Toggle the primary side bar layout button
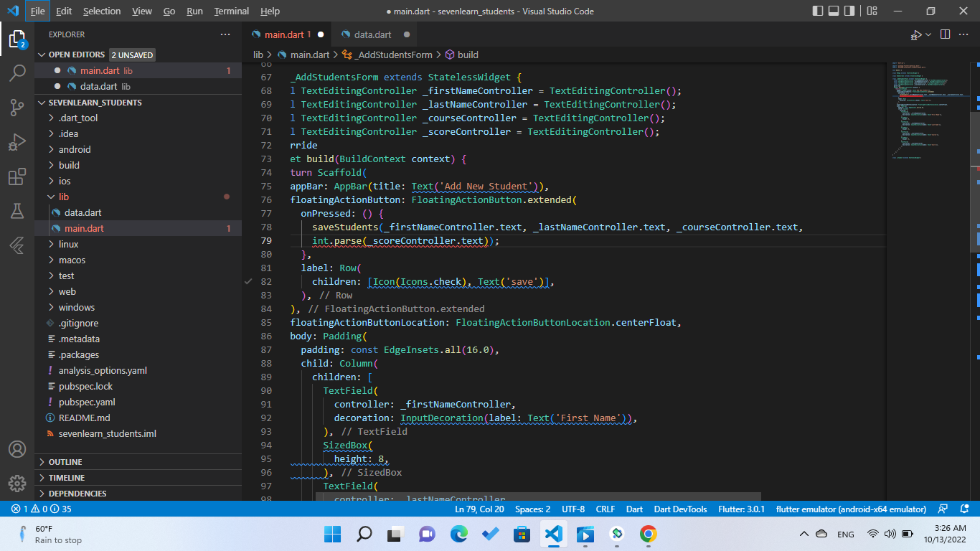Screen dimensions: 980x551 pyautogui.click(x=818, y=11)
